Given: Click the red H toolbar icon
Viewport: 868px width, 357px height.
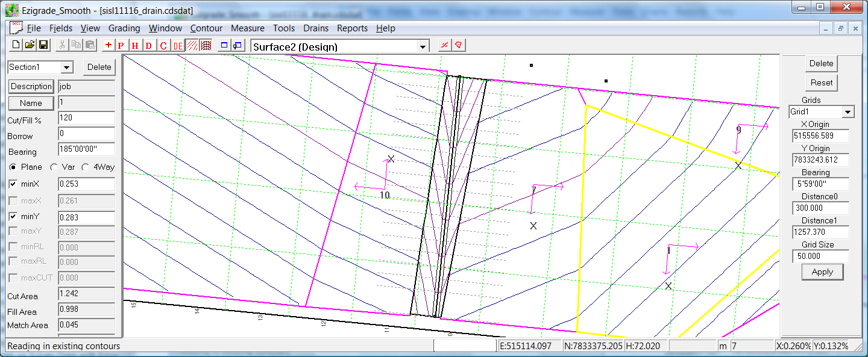Looking at the screenshot, I should coord(135,45).
